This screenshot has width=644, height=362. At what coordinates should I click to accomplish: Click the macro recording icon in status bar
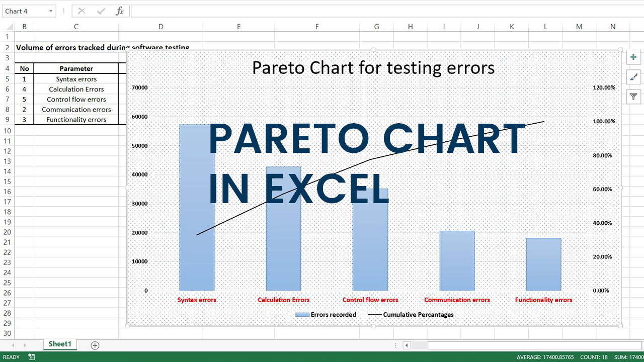[32, 357]
